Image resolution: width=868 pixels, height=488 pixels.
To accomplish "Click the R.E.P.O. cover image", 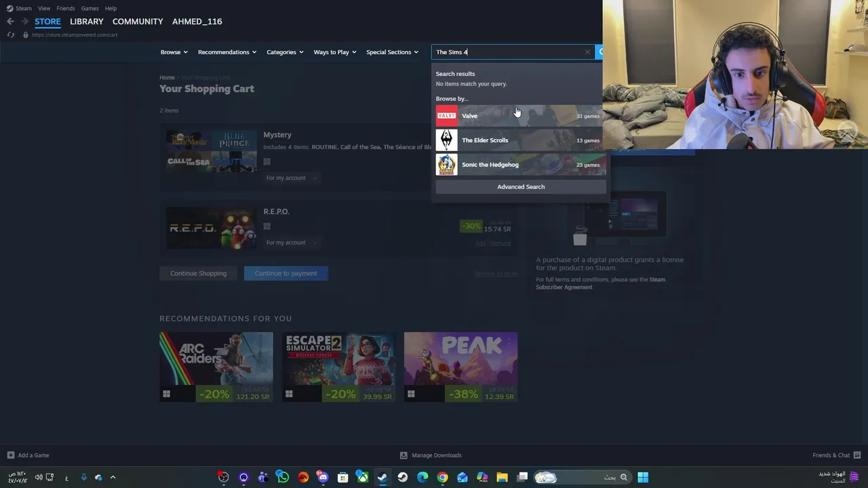I will (212, 228).
